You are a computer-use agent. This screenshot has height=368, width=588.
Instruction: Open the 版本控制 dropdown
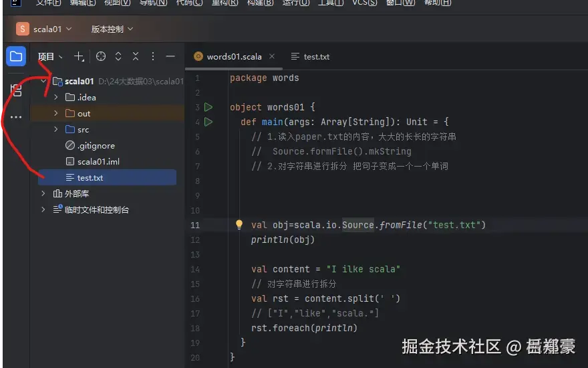pos(112,29)
